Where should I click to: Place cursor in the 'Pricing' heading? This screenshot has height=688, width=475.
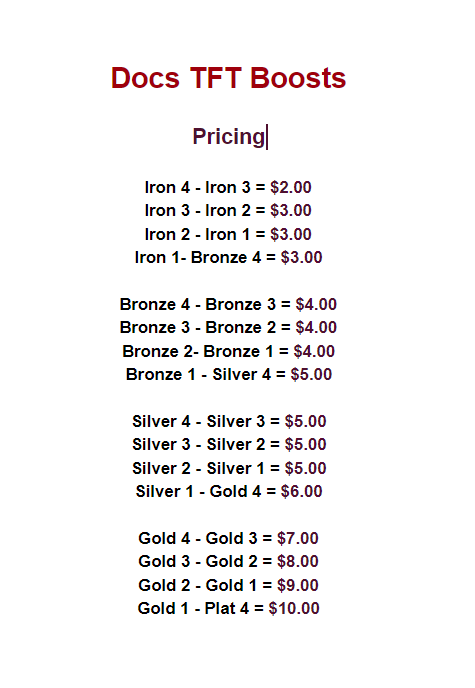click(229, 136)
